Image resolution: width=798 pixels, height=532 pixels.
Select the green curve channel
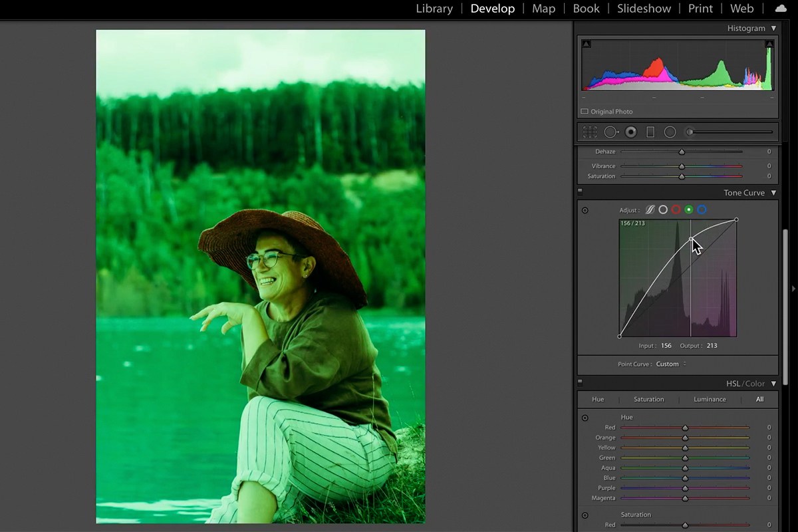(x=689, y=209)
